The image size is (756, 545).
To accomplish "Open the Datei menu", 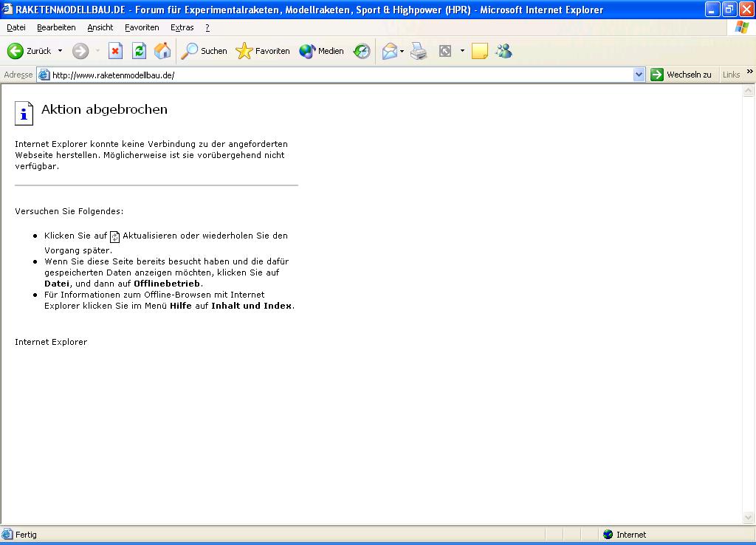I will (16, 27).
